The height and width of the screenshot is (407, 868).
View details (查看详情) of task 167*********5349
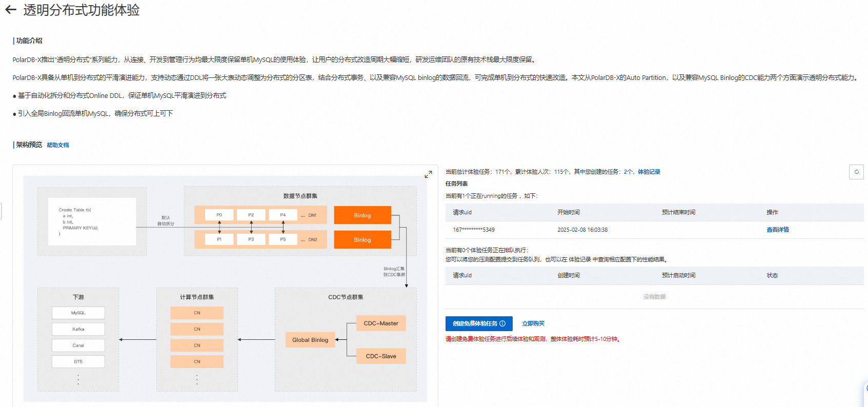pyautogui.click(x=778, y=230)
